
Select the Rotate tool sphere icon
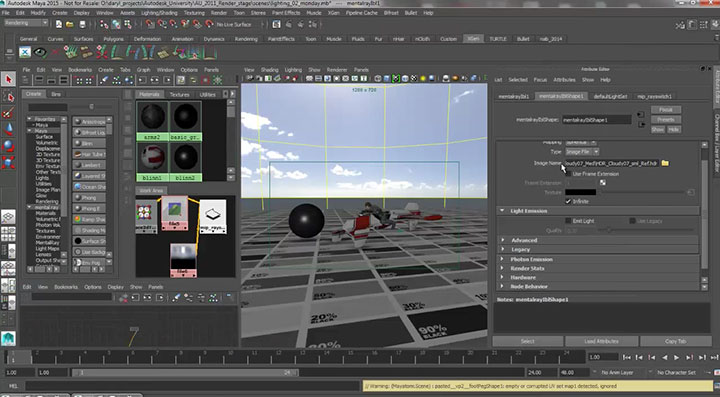(x=8, y=146)
